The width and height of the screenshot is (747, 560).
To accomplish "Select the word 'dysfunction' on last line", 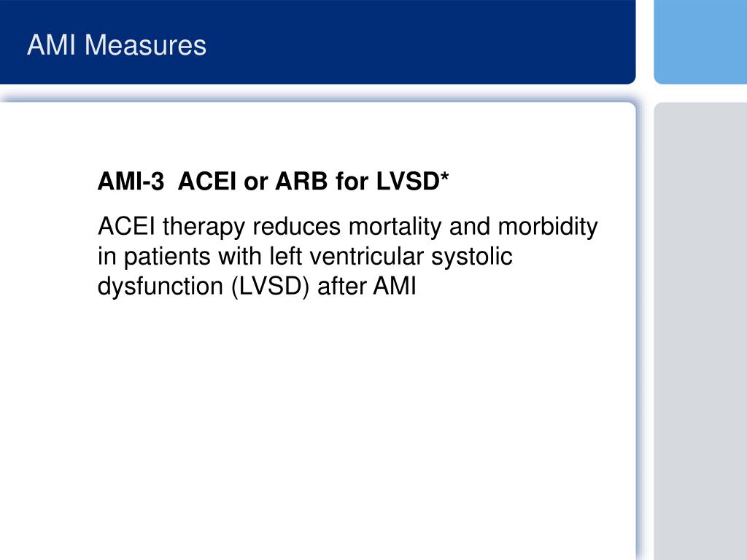I will click(160, 287).
